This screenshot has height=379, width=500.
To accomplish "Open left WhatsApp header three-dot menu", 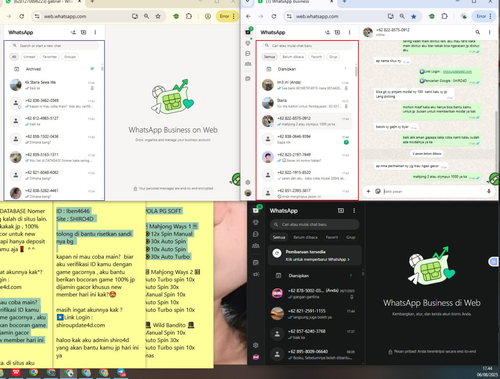I will 95,32.
